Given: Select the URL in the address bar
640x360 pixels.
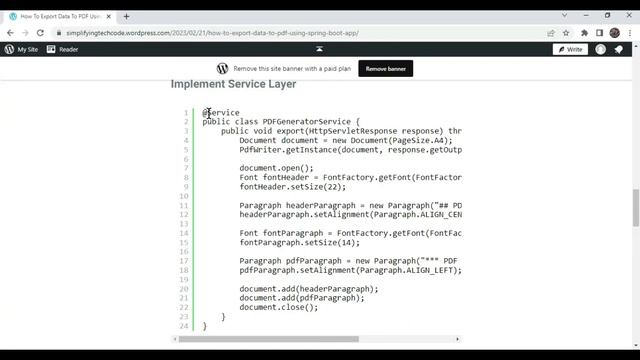Looking at the screenshot, I should 212,33.
